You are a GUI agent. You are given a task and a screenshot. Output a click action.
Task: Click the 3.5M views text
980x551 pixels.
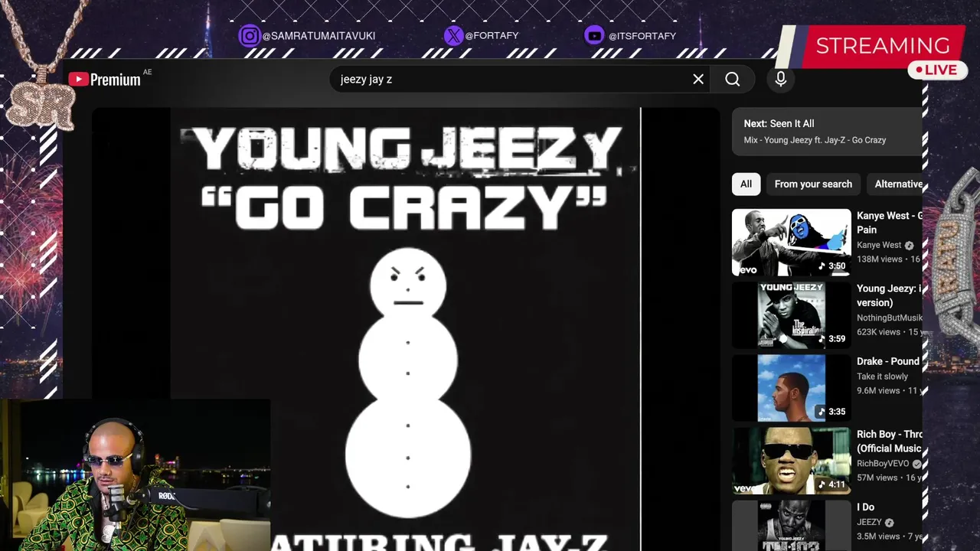878,536
